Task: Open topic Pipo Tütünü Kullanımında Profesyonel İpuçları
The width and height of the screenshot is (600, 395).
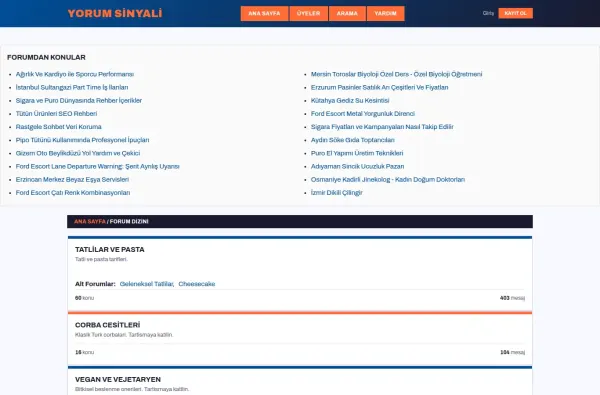Action: pyautogui.click(x=82, y=140)
